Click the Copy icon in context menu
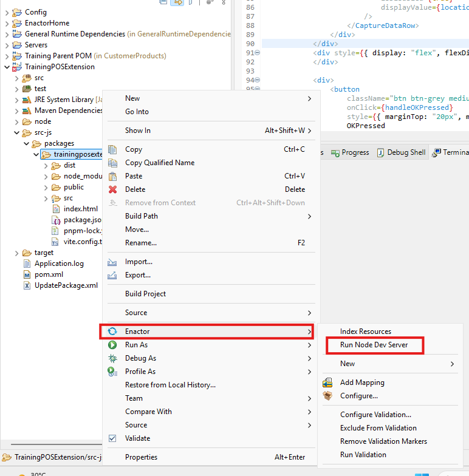This screenshot has width=469, height=476. 112,149
